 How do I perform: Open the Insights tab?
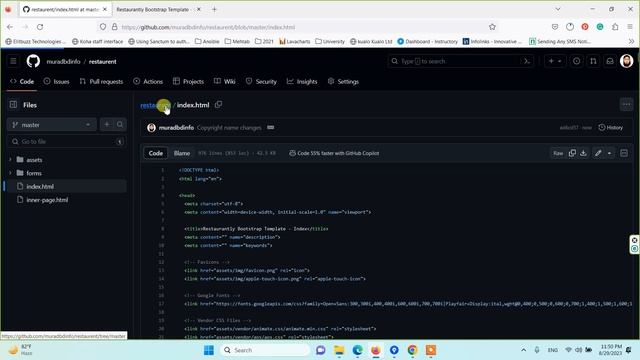tap(302, 81)
